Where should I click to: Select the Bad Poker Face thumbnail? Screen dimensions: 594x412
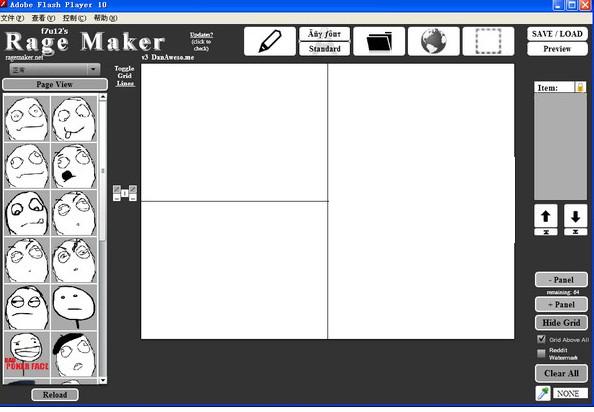coord(27,354)
